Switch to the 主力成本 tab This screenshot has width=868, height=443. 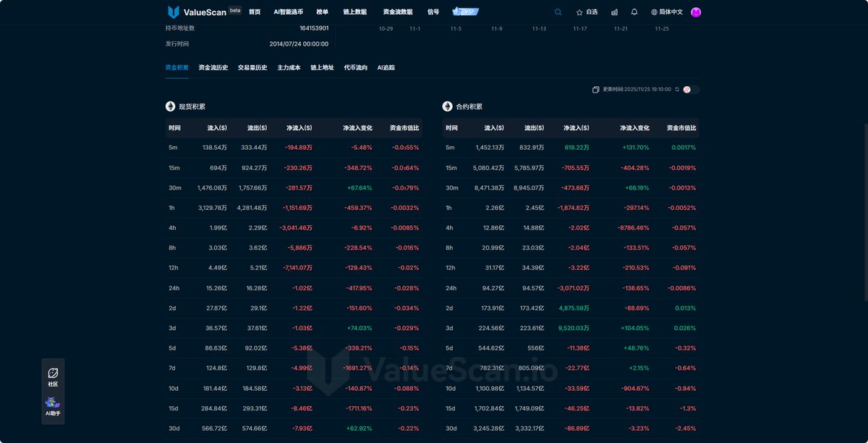(x=289, y=67)
